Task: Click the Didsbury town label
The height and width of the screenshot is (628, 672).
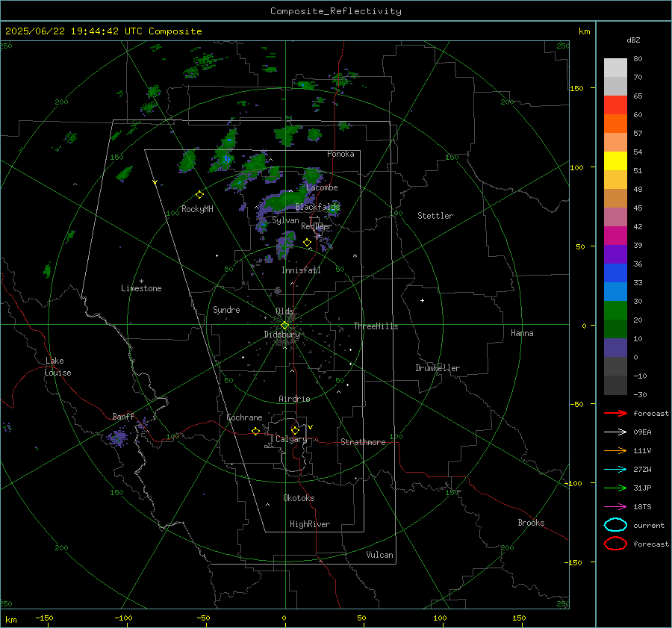Action: point(281,335)
